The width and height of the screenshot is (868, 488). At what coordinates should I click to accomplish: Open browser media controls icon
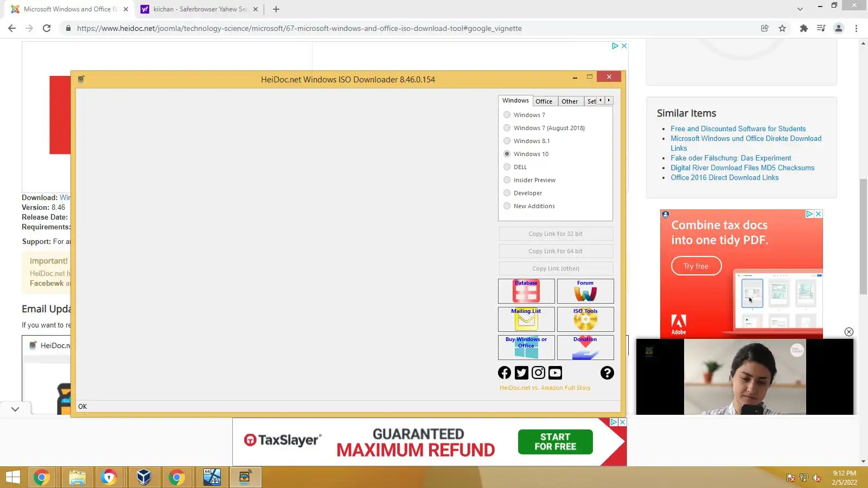click(821, 28)
